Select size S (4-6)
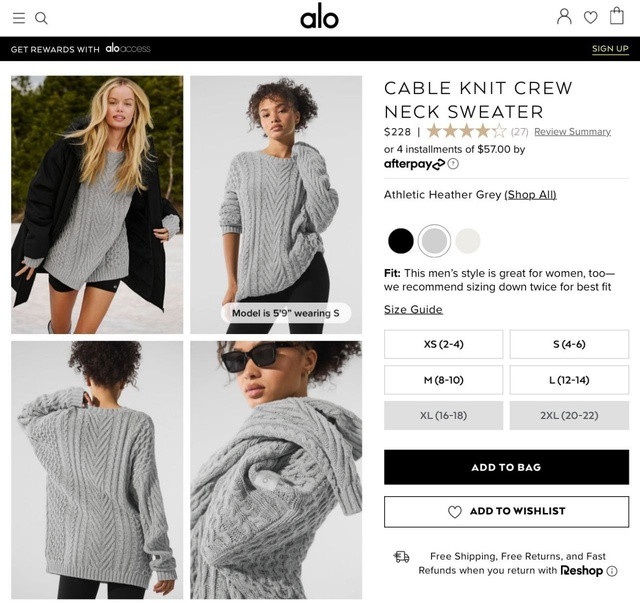The width and height of the screenshot is (640, 603). 569,344
